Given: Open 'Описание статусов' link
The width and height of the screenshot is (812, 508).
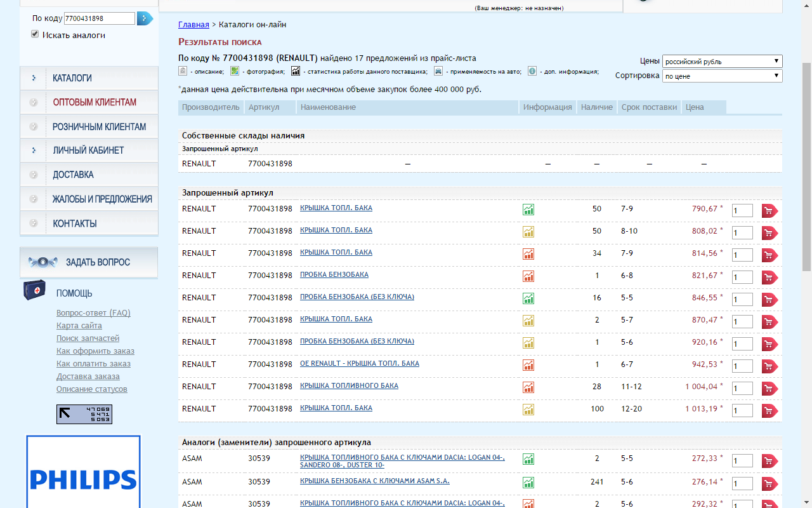Looking at the screenshot, I should (x=92, y=389).
